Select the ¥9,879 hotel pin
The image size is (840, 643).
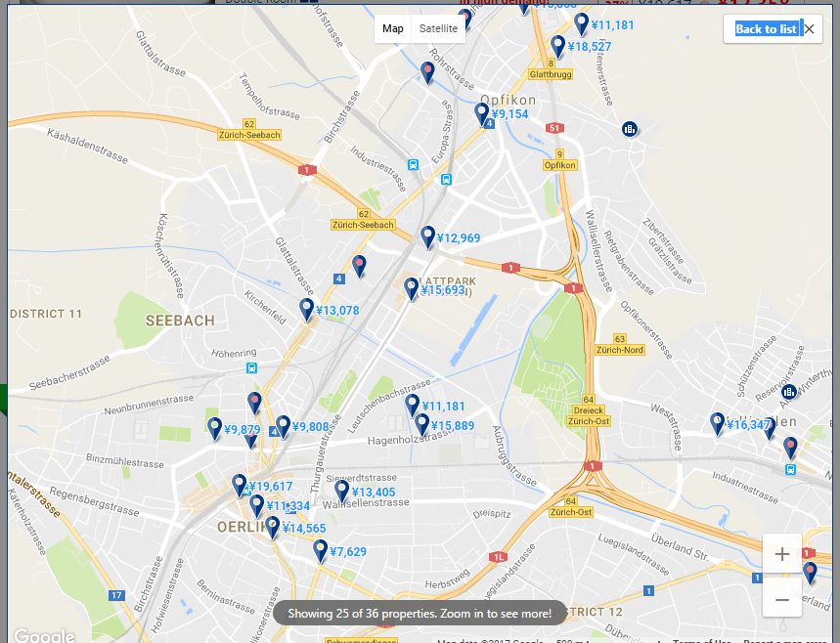tap(215, 429)
